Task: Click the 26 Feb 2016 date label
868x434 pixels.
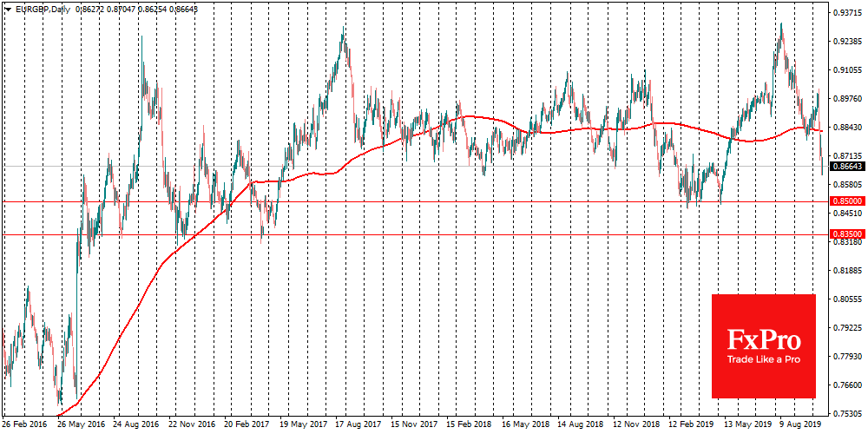Action: (x=26, y=426)
